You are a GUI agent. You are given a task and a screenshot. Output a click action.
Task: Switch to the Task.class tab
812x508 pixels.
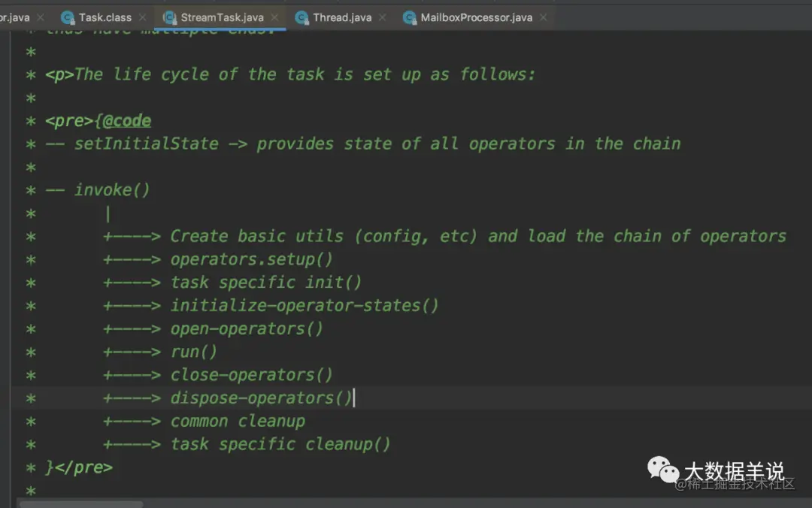pos(105,17)
